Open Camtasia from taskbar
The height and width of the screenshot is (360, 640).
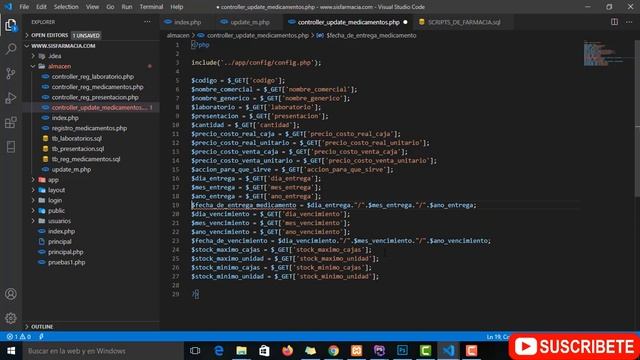tap(425, 351)
